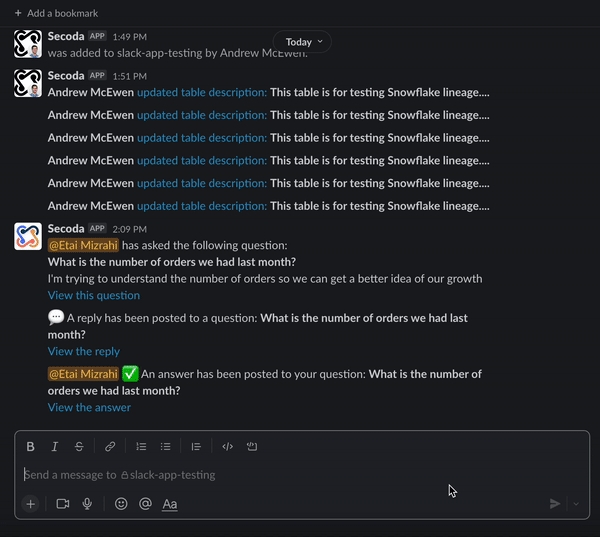
Task: Mention someone with the @ button
Action: [145, 504]
